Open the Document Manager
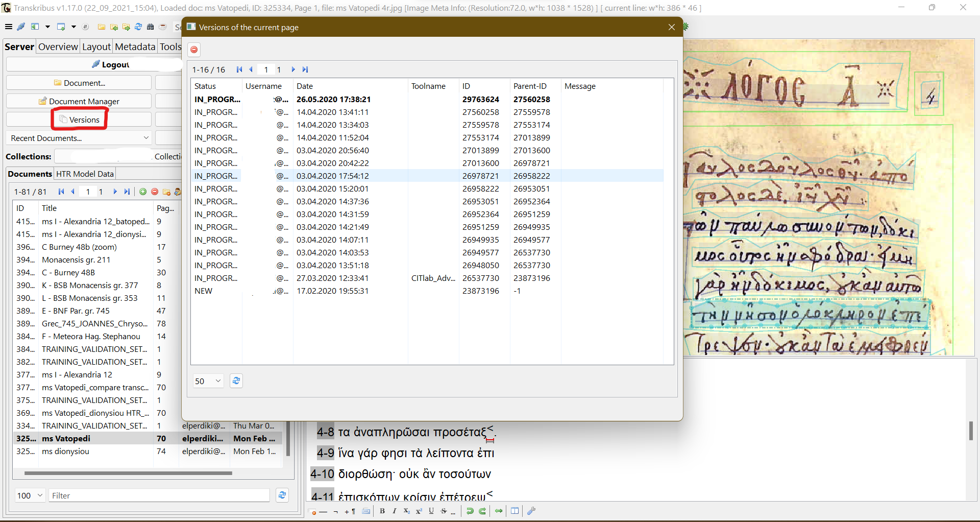This screenshot has height=522, width=980. click(79, 101)
